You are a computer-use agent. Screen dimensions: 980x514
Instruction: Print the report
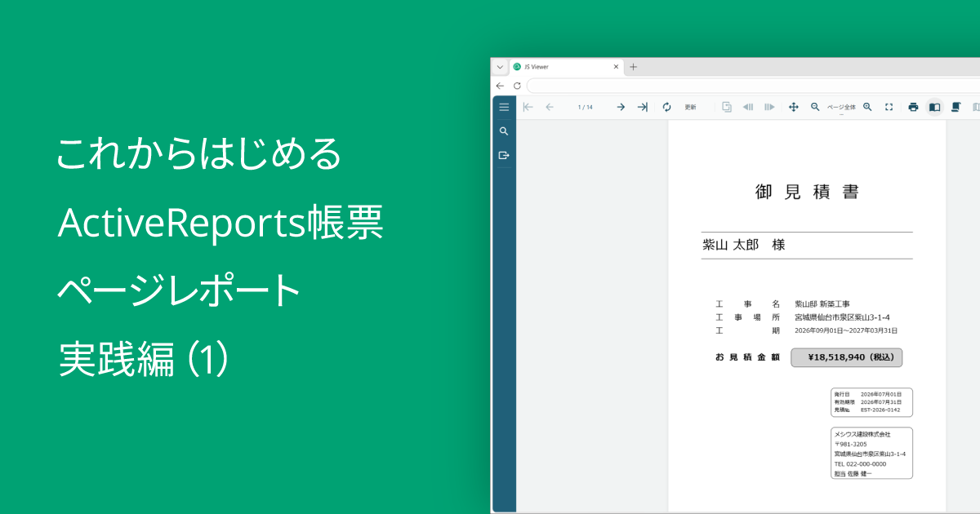914,107
